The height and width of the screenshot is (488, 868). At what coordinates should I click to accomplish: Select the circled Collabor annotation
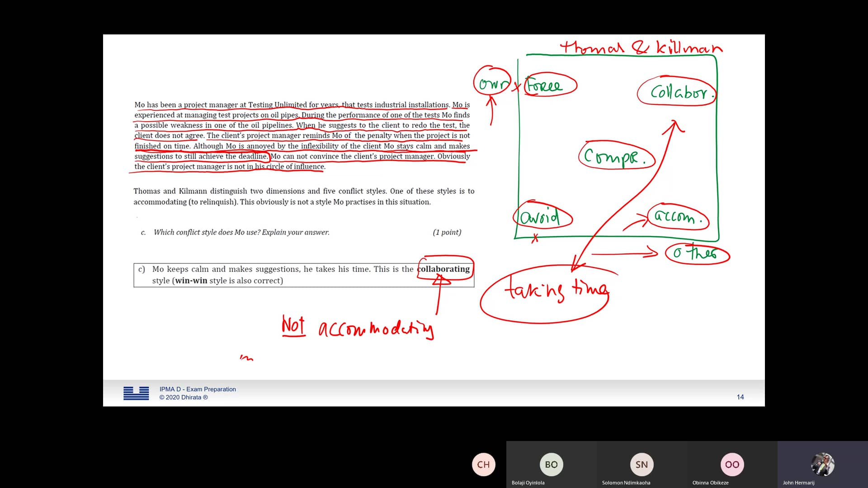(x=676, y=92)
